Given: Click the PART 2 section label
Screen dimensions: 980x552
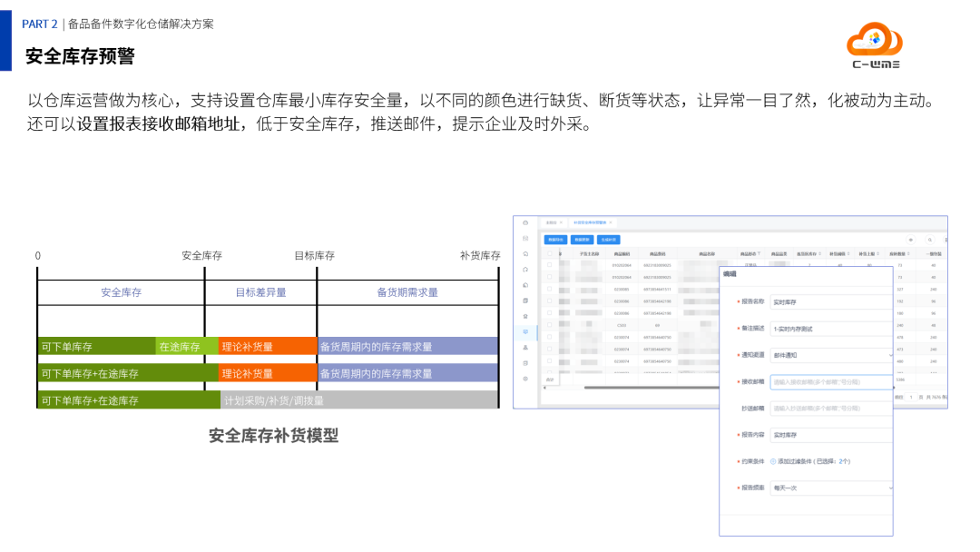Looking at the screenshot, I should (x=39, y=24).
